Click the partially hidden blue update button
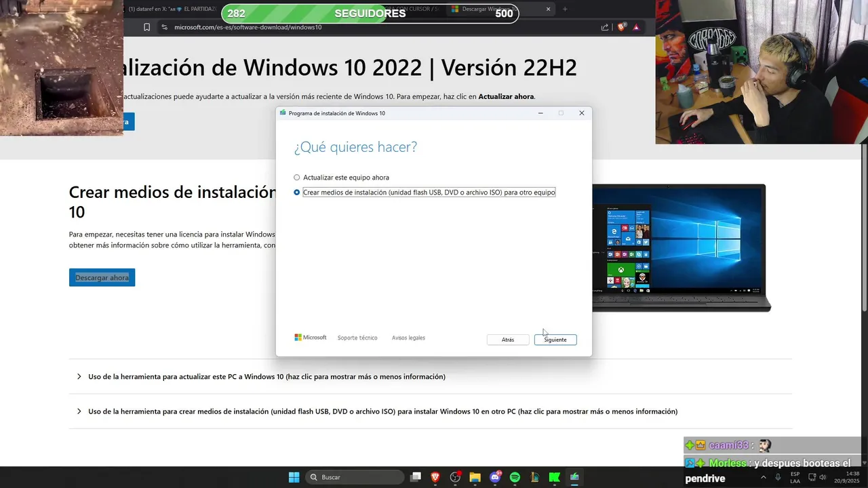Image resolution: width=868 pixels, height=488 pixels. 129,122
